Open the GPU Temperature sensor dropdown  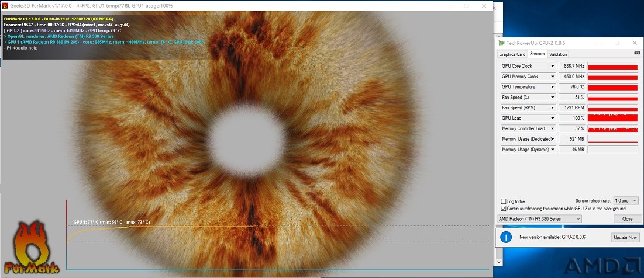pos(553,87)
